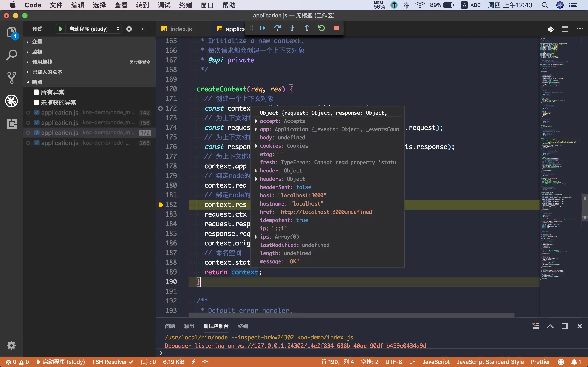
Task: Click the JavaScript language mode in status bar
Action: coord(436,362)
